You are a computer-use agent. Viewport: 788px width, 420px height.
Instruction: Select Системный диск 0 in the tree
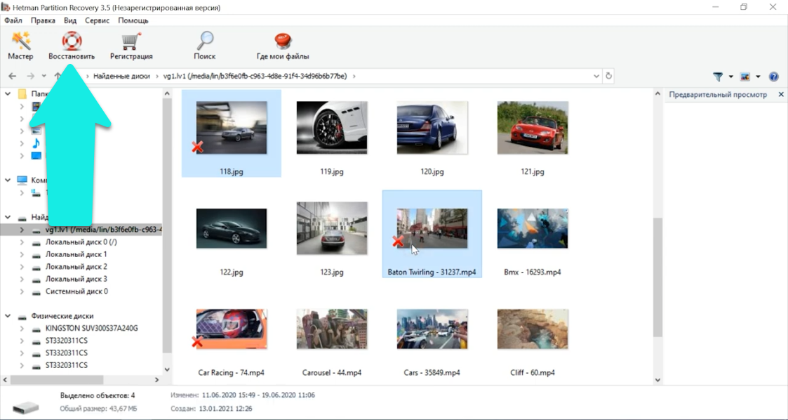point(76,291)
